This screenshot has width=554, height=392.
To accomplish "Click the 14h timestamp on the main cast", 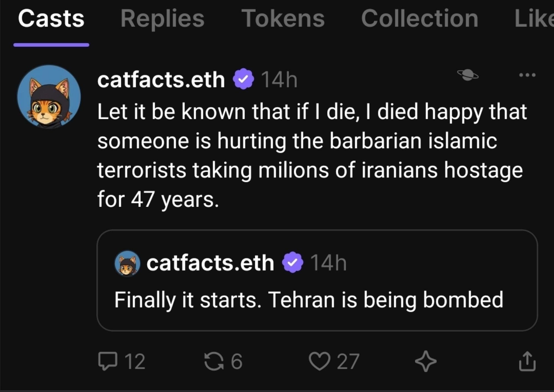I will pos(279,80).
